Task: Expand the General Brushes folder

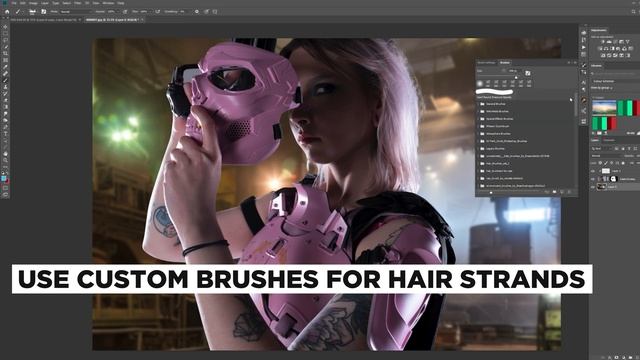Action: 478,104
